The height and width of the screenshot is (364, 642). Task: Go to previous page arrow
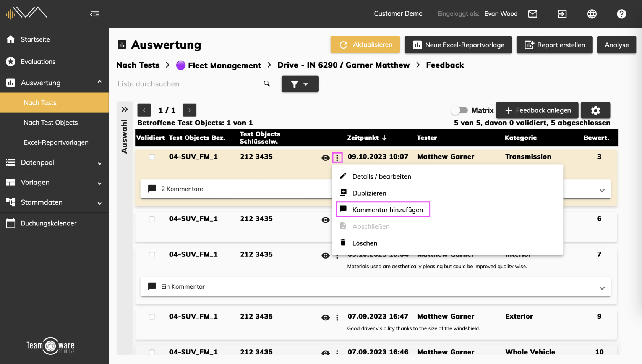coord(144,110)
